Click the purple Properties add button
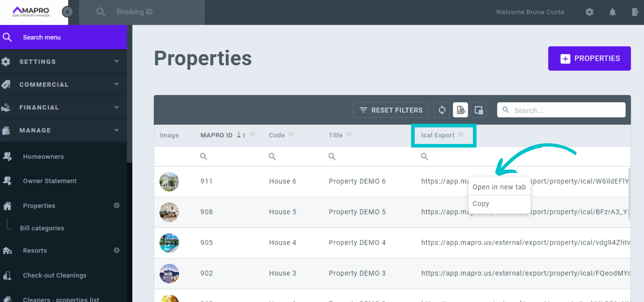 click(x=589, y=58)
